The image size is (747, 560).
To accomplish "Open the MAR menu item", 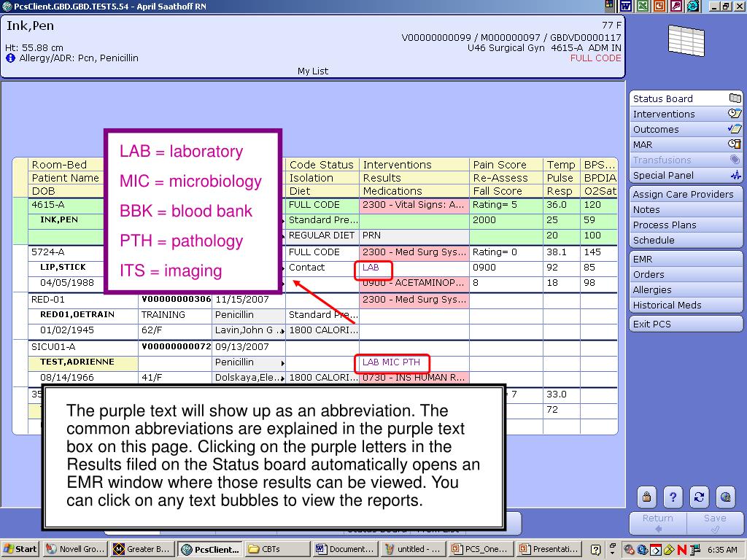I will (x=686, y=144).
